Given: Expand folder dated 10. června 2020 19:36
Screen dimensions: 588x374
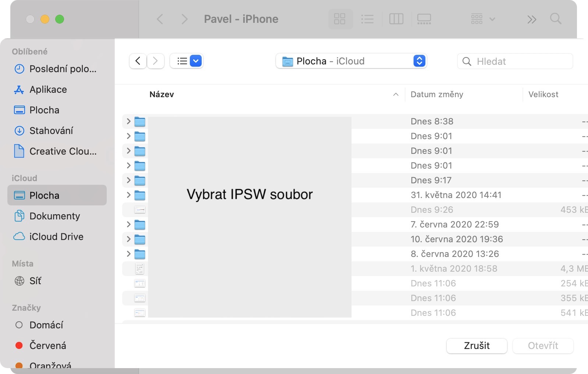Looking at the screenshot, I should pyautogui.click(x=128, y=239).
